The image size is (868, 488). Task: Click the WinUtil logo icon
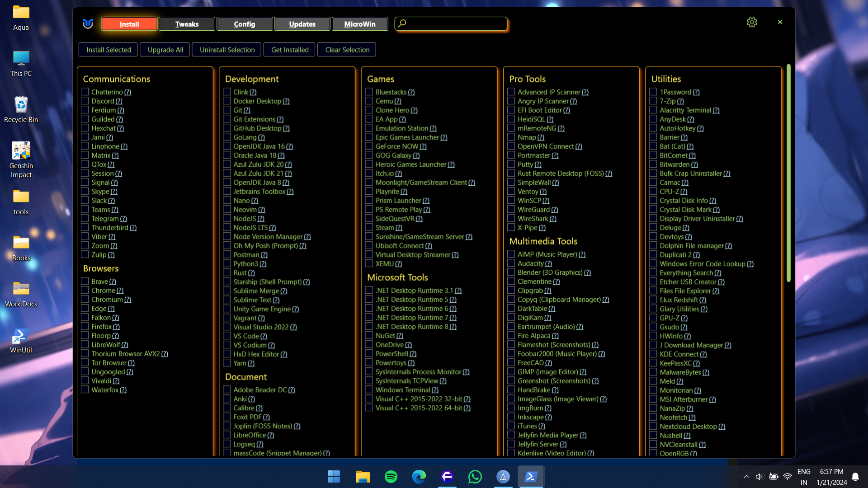click(88, 23)
